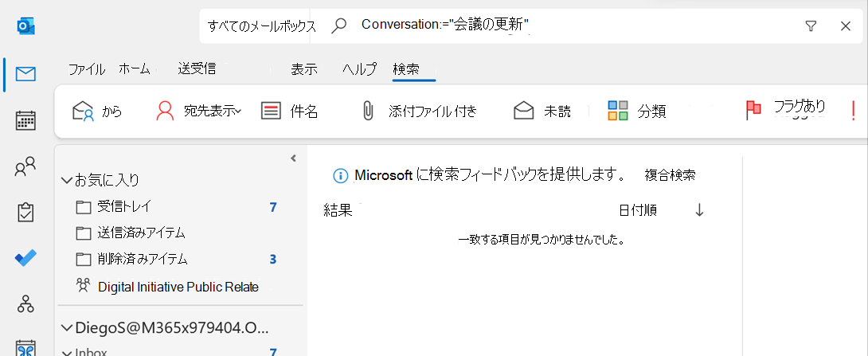Toggle the フラグあり flagged filter
The width and height of the screenshot is (868, 356).
pos(785,110)
